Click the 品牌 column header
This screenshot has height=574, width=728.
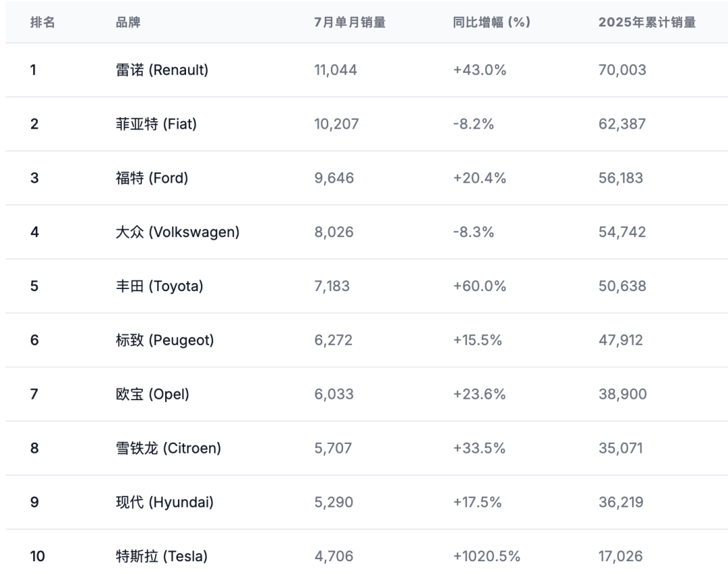tap(128, 22)
